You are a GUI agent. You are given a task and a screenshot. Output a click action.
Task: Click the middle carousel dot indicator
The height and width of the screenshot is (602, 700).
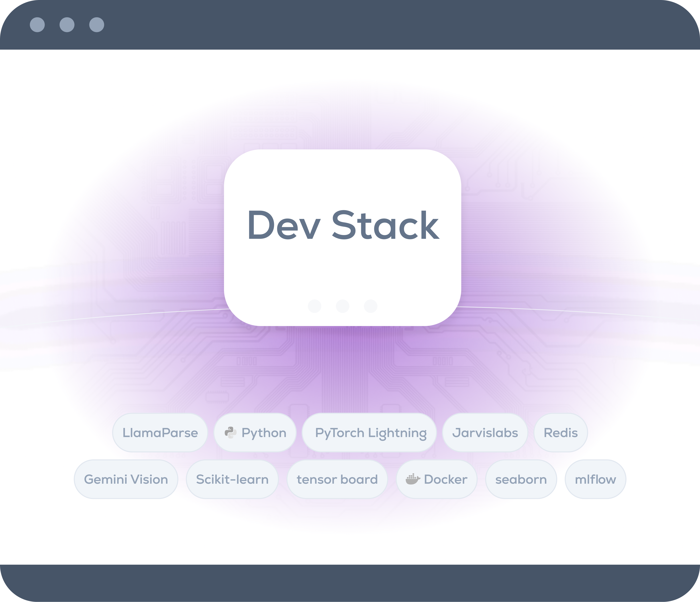pos(343,306)
